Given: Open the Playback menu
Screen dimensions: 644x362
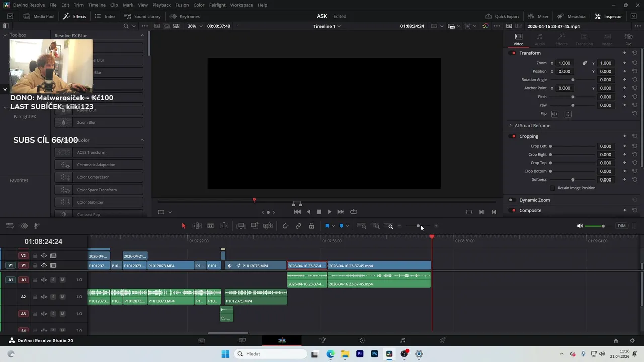Looking at the screenshot, I should pyautogui.click(x=162, y=5).
